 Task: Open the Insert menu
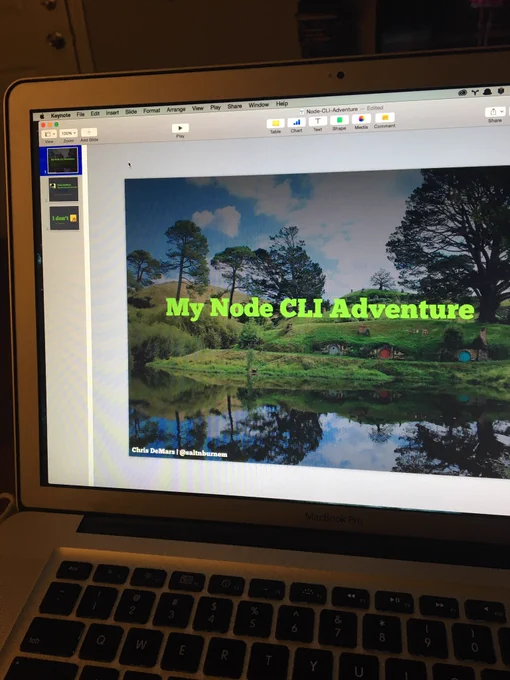(x=112, y=113)
